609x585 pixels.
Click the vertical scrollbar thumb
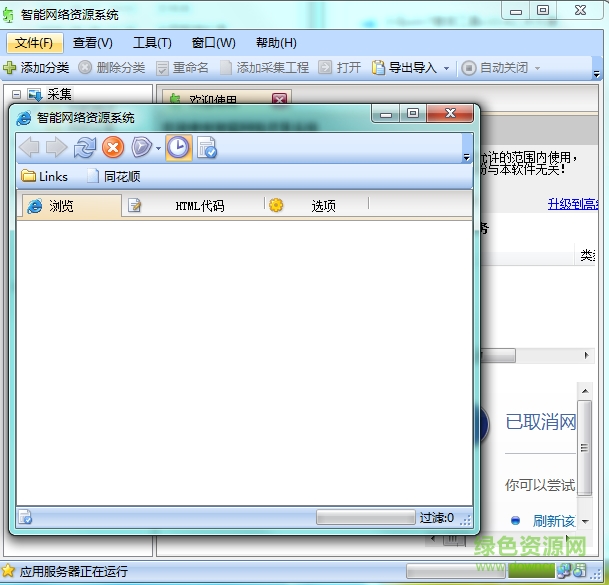coord(585,448)
